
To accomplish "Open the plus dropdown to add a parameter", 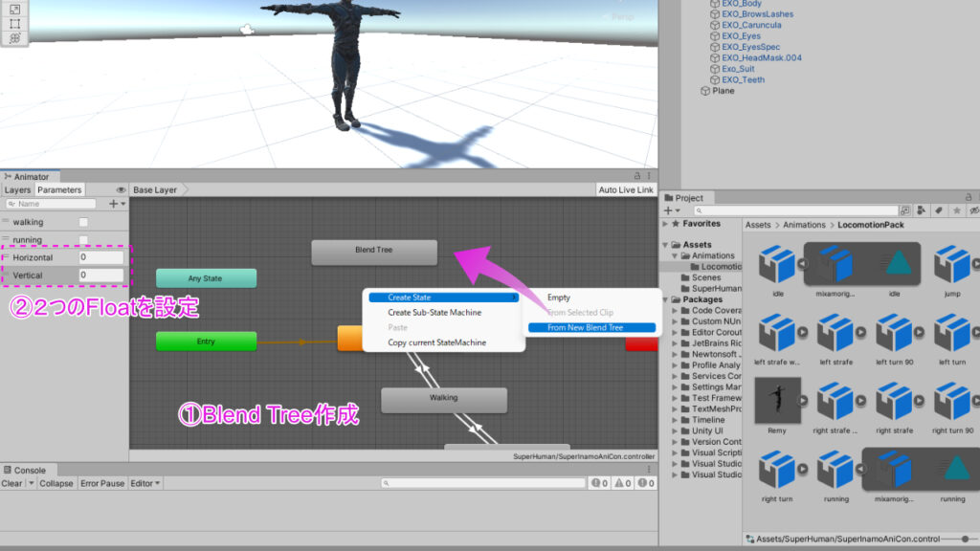I will coord(114,203).
